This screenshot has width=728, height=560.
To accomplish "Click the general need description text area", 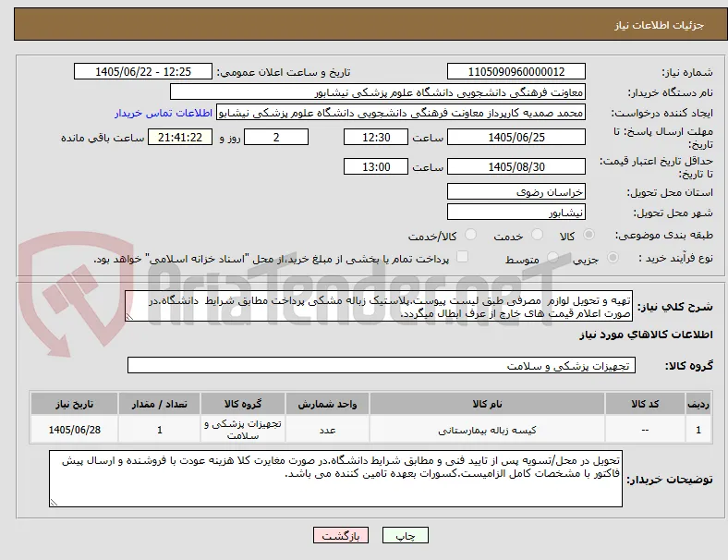I will click(x=379, y=306).
